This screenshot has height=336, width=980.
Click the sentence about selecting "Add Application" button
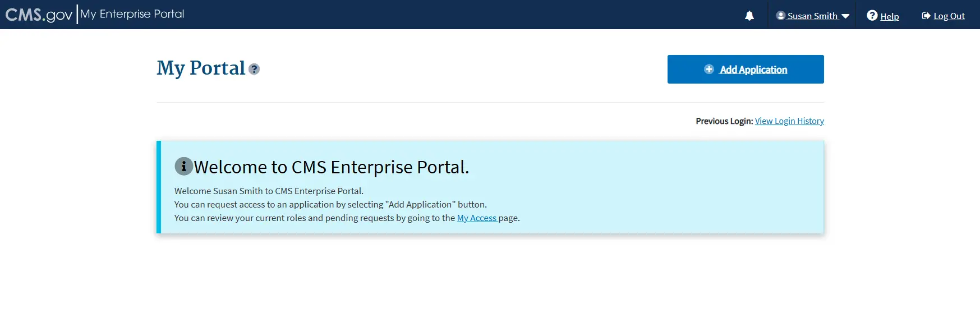click(x=330, y=205)
